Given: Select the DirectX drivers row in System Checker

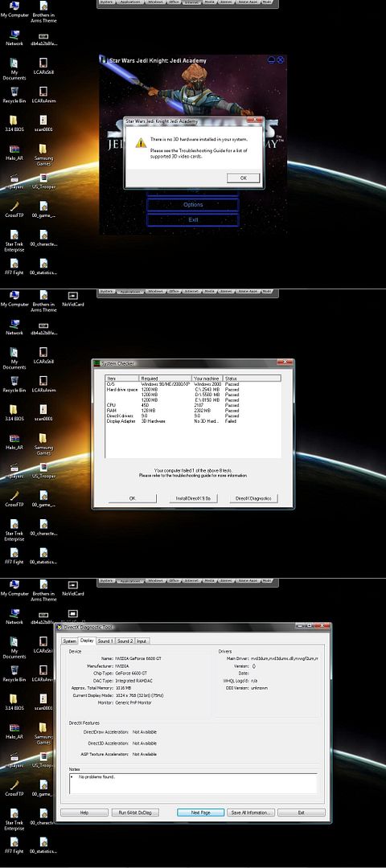Looking at the screenshot, I should pyautogui.click(x=193, y=416).
